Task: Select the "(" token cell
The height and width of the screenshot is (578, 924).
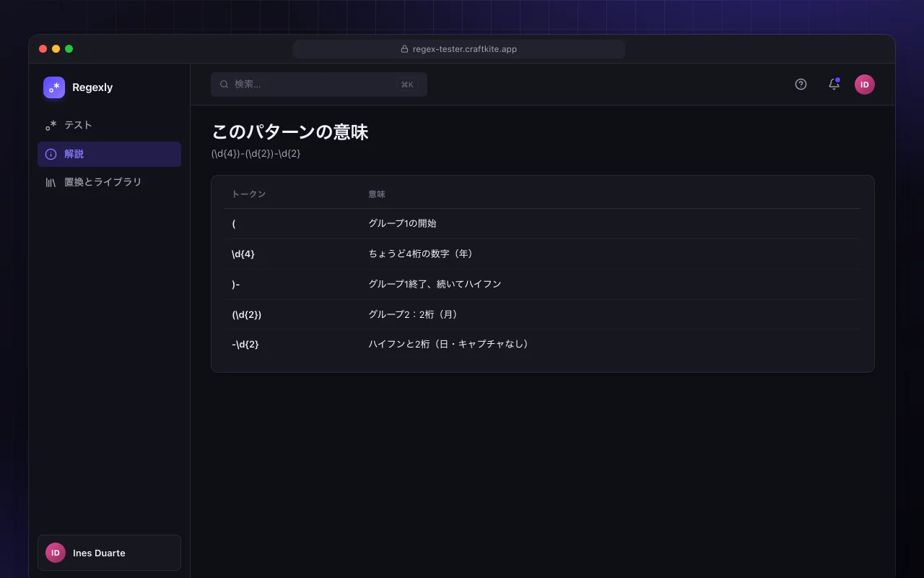Action: pos(234,224)
